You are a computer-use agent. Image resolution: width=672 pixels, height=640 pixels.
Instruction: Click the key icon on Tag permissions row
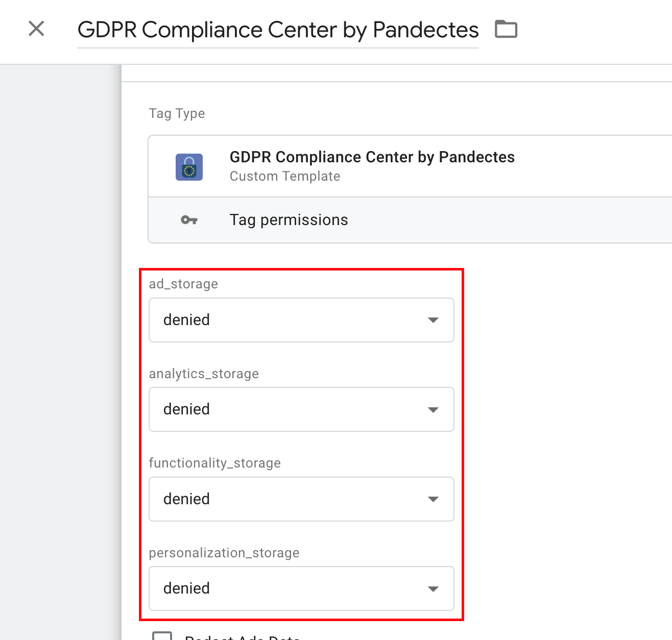pos(189,219)
